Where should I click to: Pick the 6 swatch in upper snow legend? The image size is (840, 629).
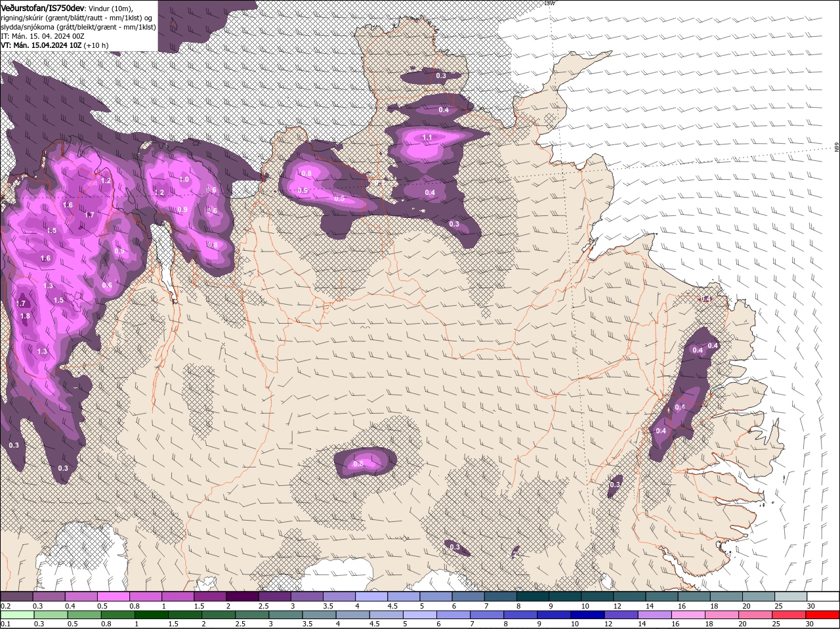click(468, 596)
